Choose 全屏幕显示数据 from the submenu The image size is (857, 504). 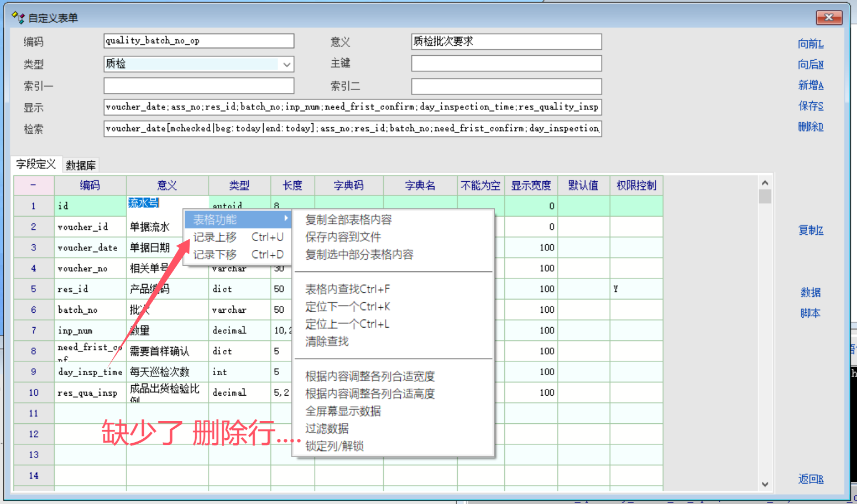click(343, 411)
